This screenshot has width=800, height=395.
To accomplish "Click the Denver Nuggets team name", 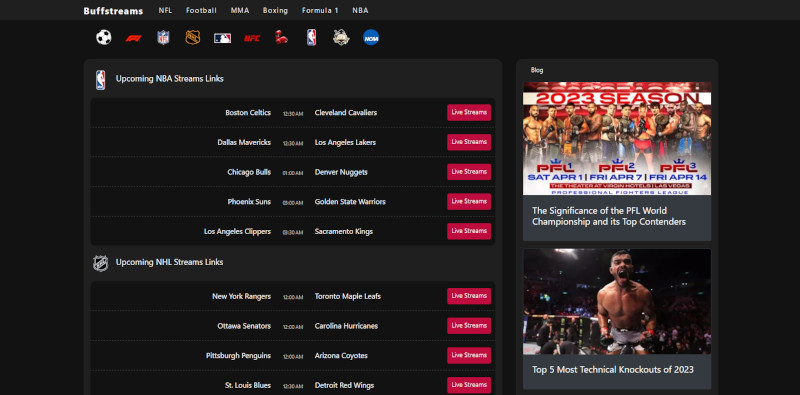I will 341,172.
